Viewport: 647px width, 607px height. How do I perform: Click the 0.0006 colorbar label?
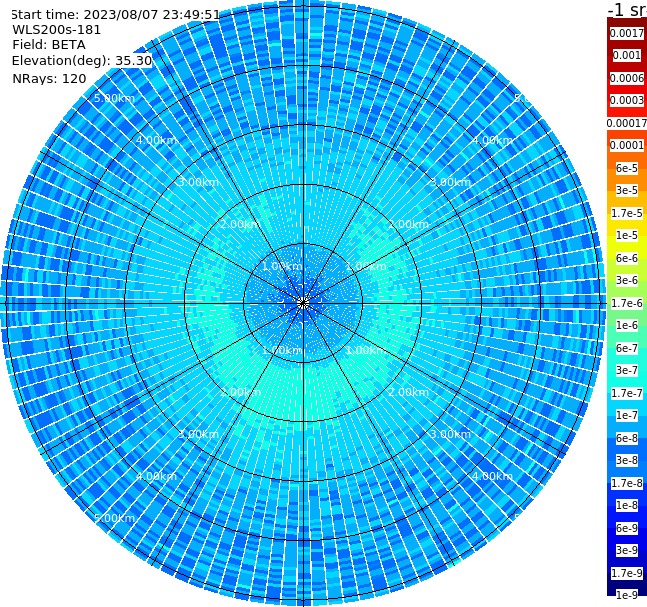coord(627,78)
